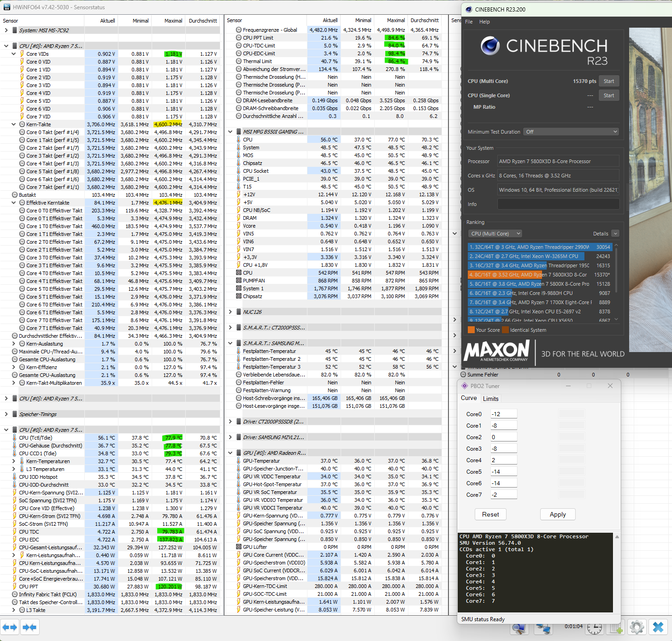This screenshot has width=672, height=641.
Task: Click the Identical System legend swatch
Action: pyautogui.click(x=506, y=330)
